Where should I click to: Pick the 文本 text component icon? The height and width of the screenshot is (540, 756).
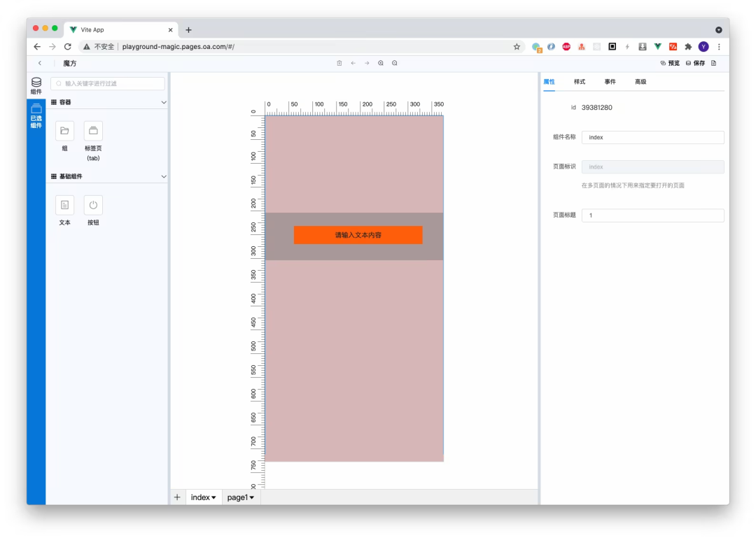point(64,205)
